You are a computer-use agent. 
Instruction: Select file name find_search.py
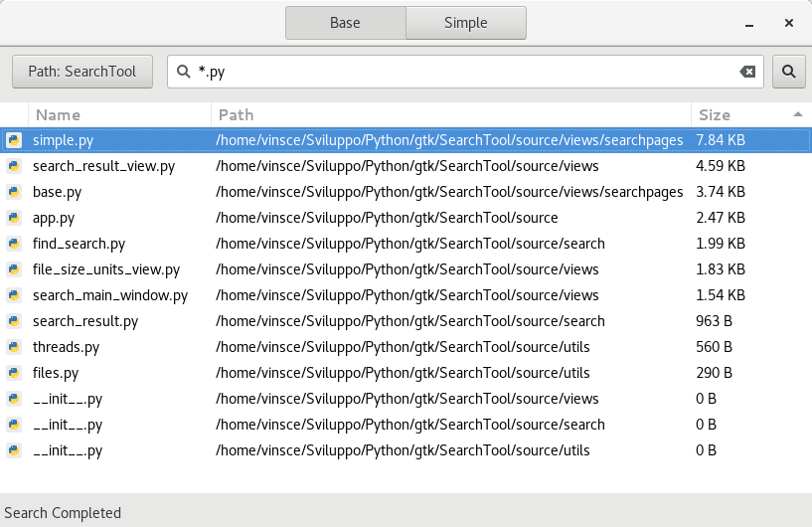79,244
